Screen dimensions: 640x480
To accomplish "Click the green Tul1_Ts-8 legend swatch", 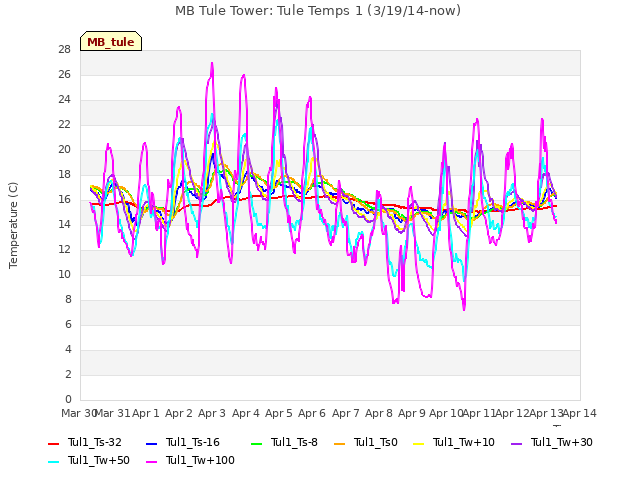I will click(x=257, y=443).
